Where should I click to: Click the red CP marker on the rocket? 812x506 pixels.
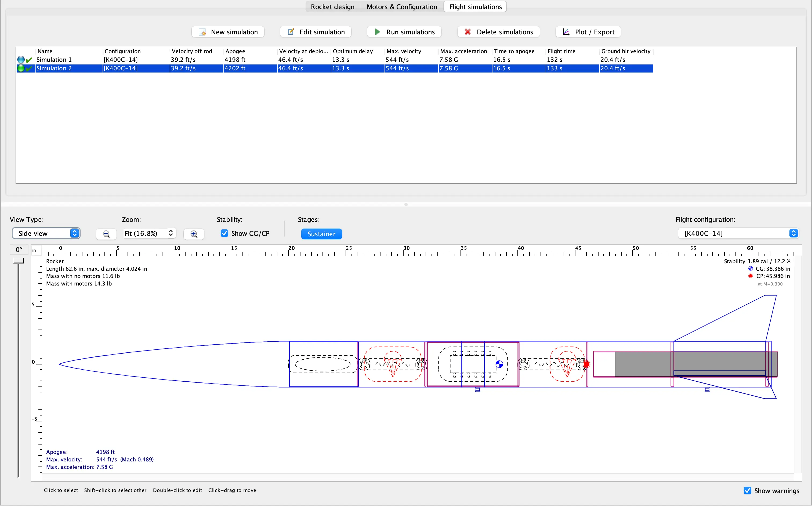tap(586, 364)
